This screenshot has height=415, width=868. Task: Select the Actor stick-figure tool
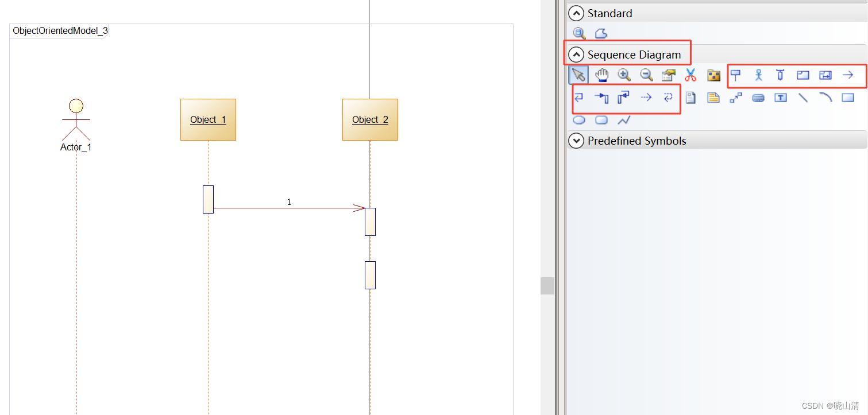(x=758, y=75)
